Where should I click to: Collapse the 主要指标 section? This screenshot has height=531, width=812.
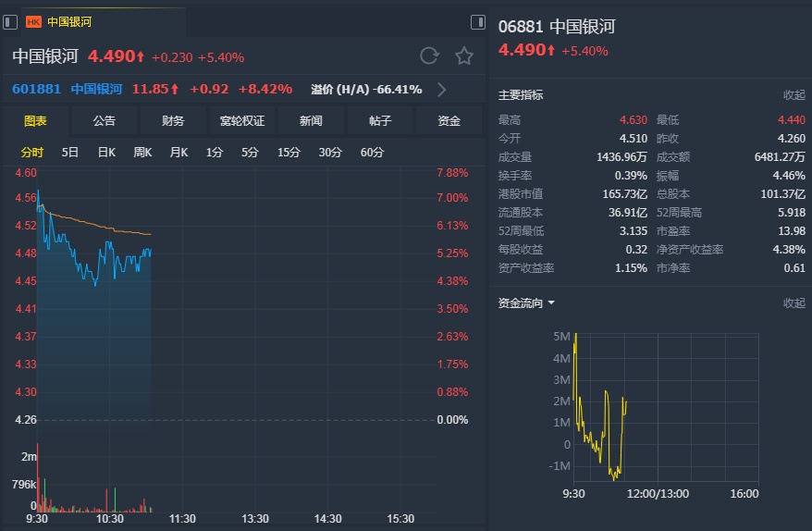coord(794,94)
